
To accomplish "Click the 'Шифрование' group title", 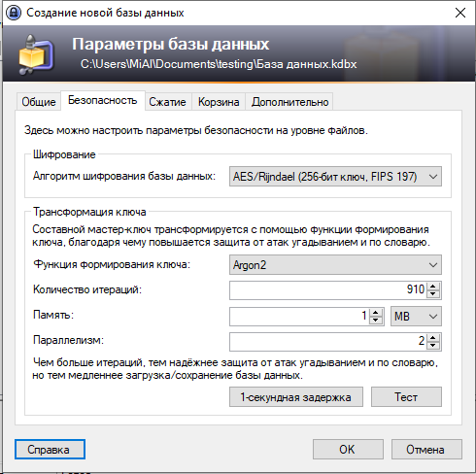I will point(64,154).
